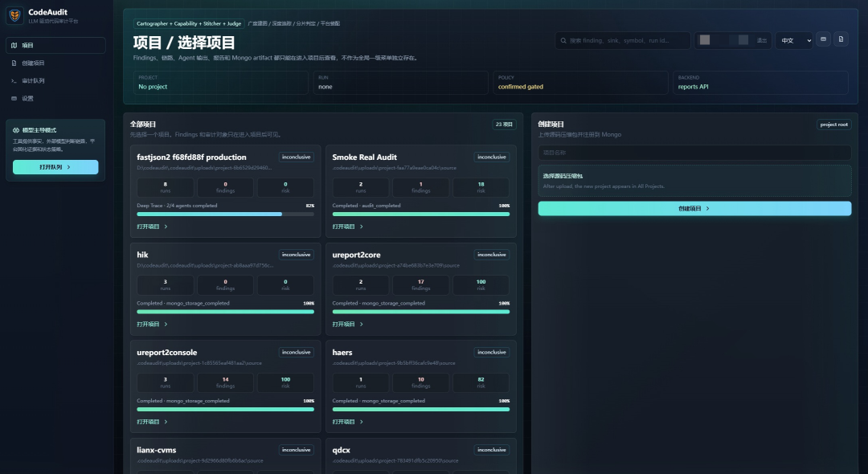Expand fastjson2 project via 打开项目 chevron

166,227
